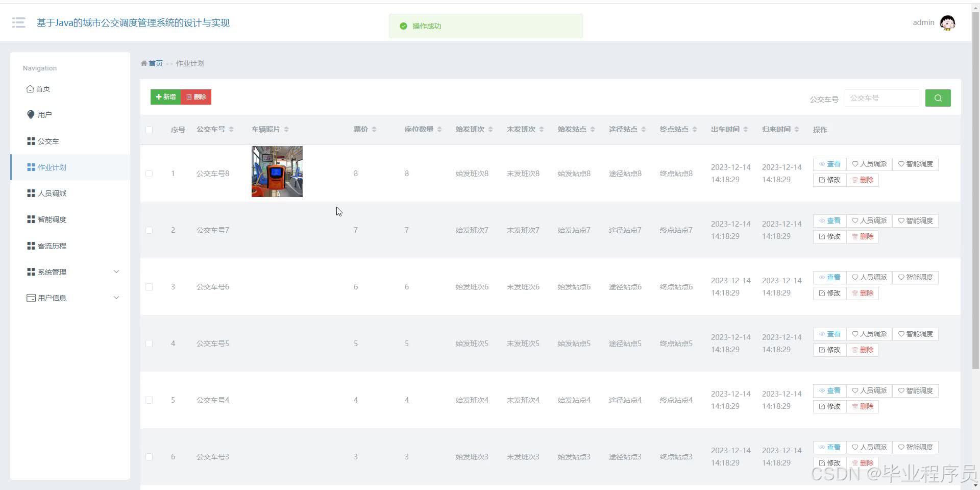Click 查看 for 公交车号3
Screen dimensions: 980x490
coord(829,447)
